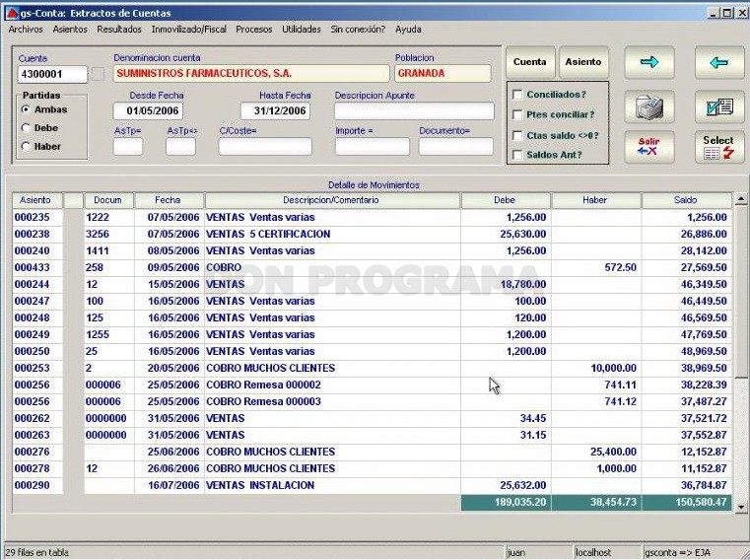750x560 pixels.
Task: Click the Saldo column header
Action: click(686, 200)
